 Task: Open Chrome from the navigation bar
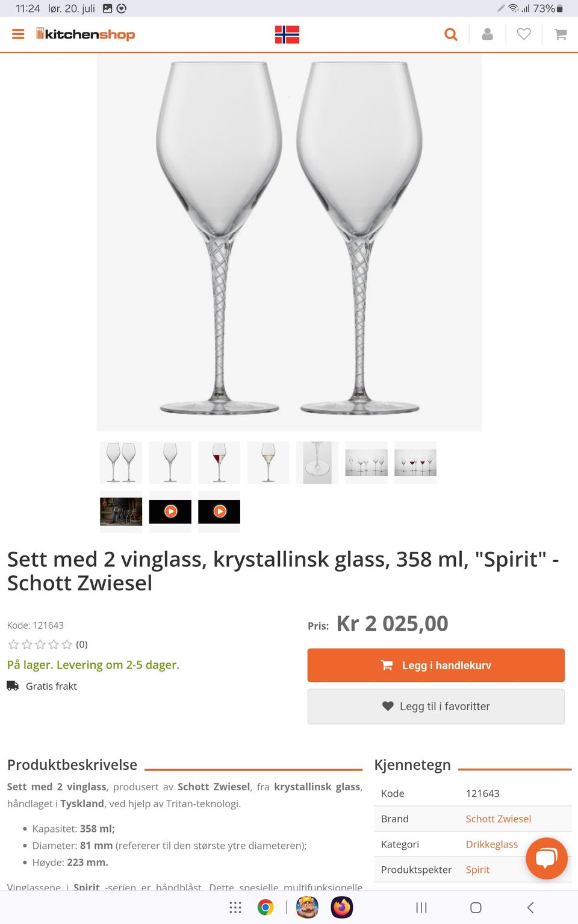pyautogui.click(x=266, y=907)
